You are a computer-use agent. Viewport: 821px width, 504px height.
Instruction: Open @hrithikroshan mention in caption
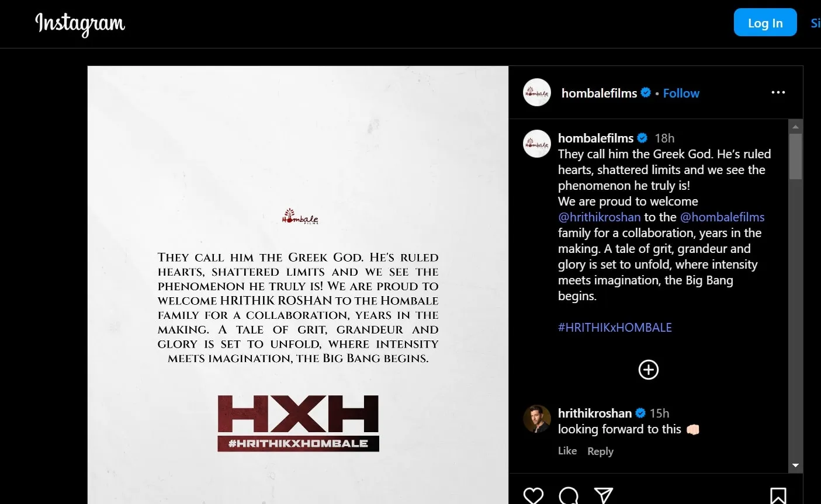point(600,217)
